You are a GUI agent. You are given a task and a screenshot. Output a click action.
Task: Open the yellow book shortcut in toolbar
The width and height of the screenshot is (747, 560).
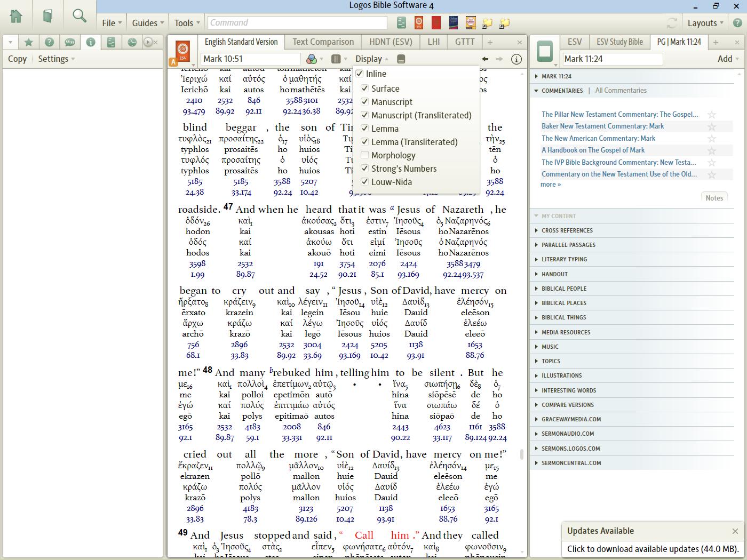pyautogui.click(x=470, y=22)
